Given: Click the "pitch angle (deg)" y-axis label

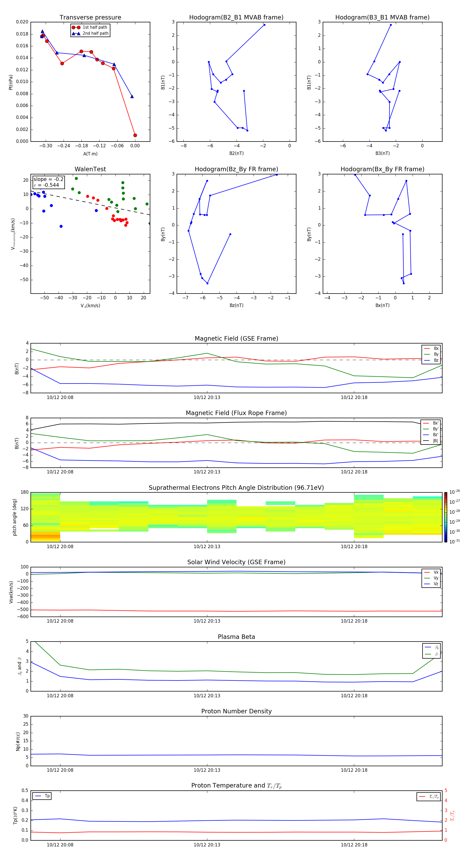Looking at the screenshot, I should (14, 517).
